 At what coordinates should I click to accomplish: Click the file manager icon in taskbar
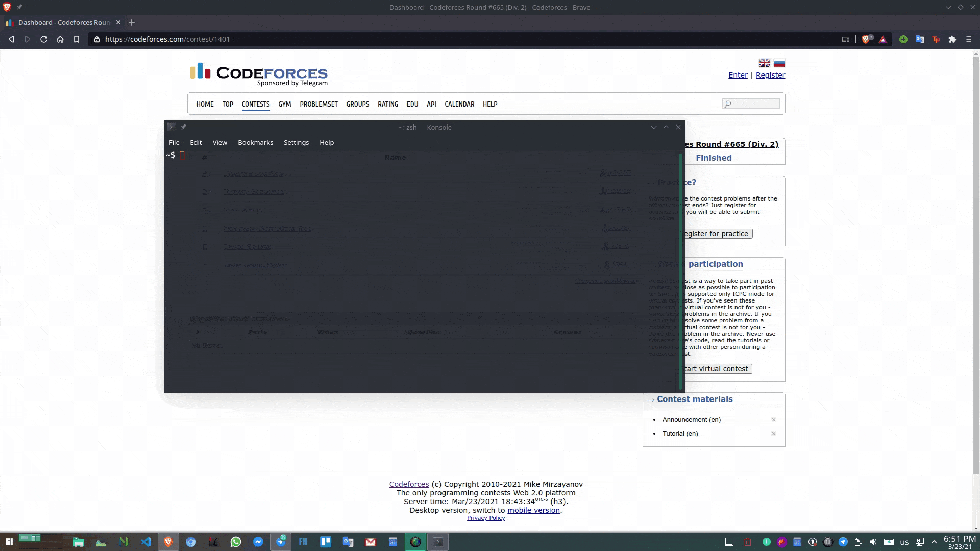(x=79, y=542)
